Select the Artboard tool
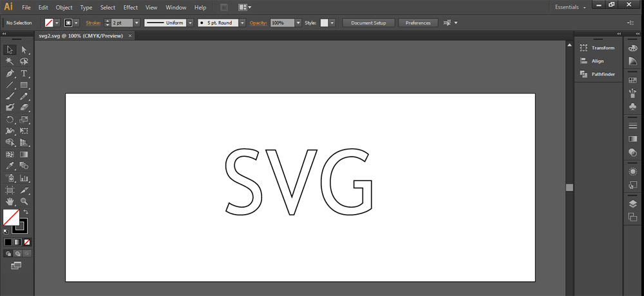 point(10,190)
